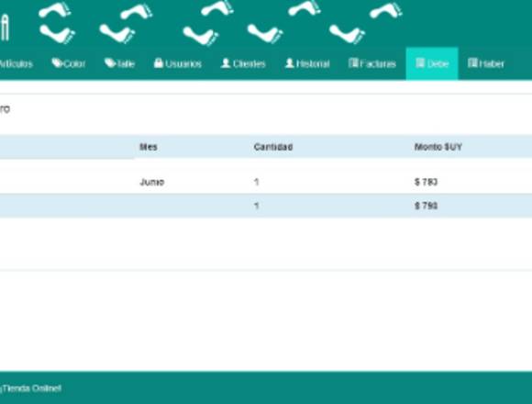Screen dimensions: 532x404
Task: Click the person icon beside Clientes
Action: click(x=226, y=62)
